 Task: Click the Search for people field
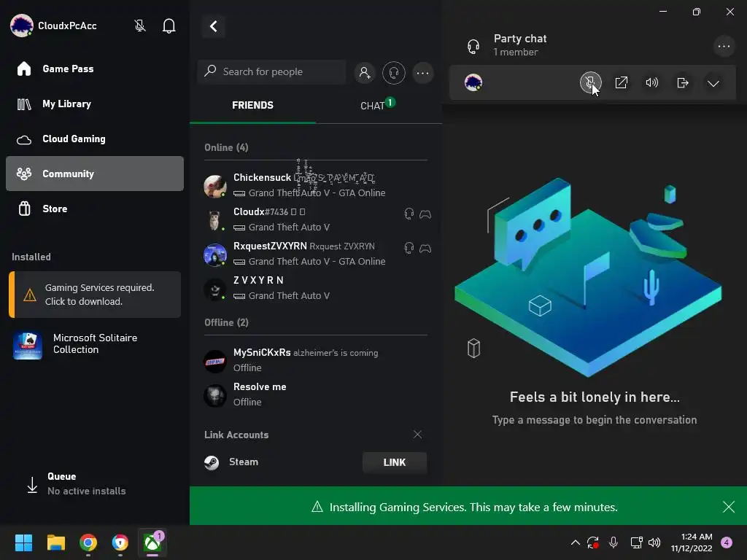tap(271, 72)
